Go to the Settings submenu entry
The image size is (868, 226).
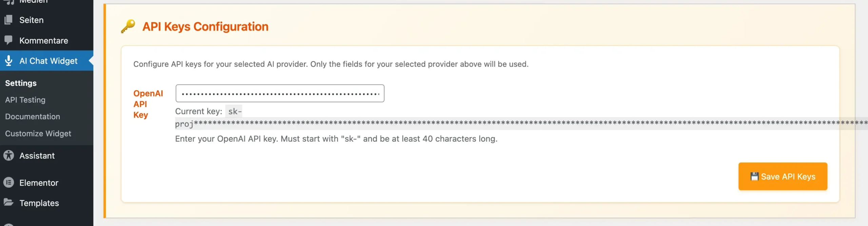click(x=21, y=83)
